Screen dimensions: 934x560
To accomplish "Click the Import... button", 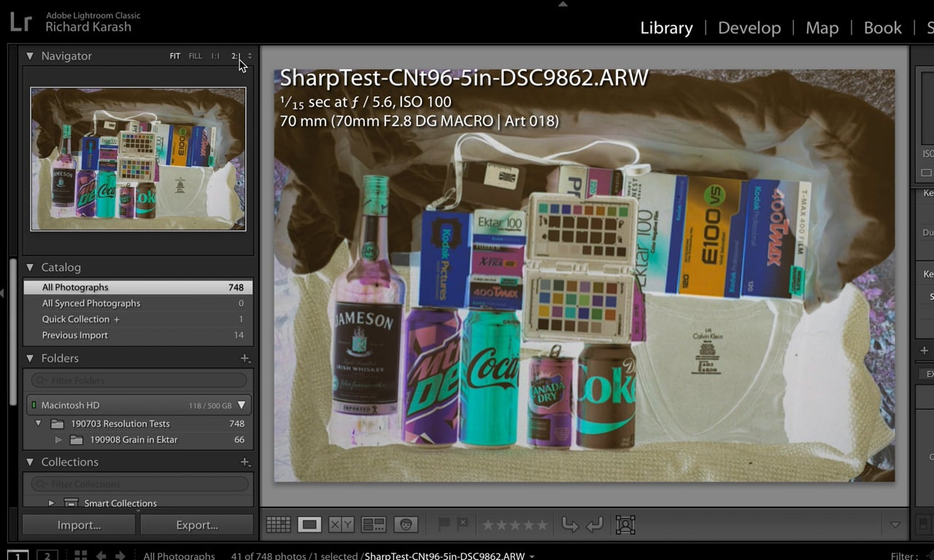I will click(x=80, y=525).
